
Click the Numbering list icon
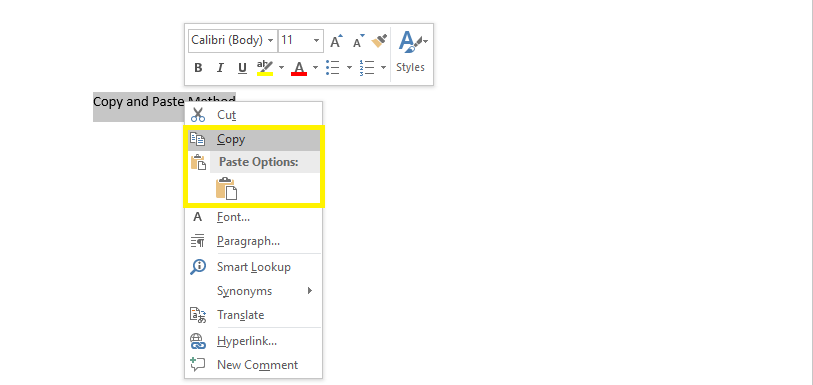367,68
